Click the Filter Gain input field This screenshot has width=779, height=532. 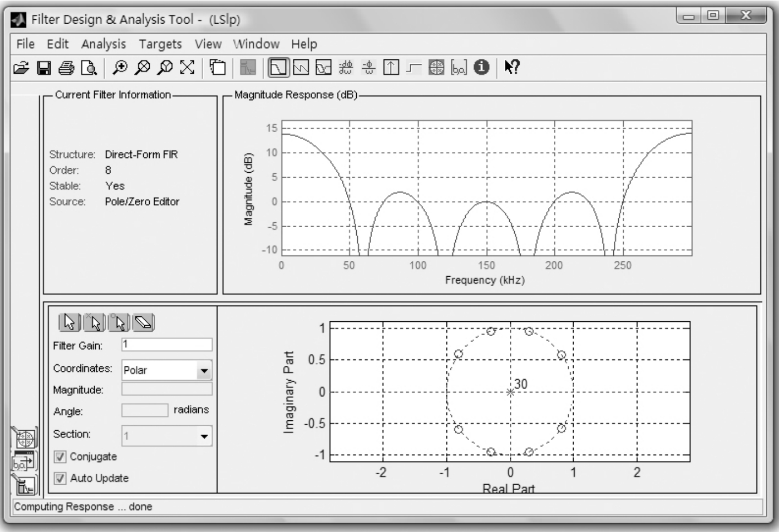coord(166,345)
